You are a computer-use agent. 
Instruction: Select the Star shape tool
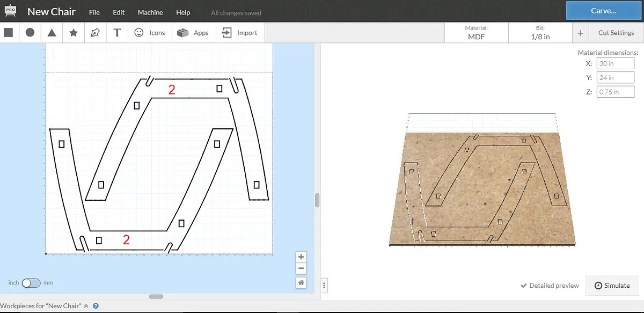(74, 33)
